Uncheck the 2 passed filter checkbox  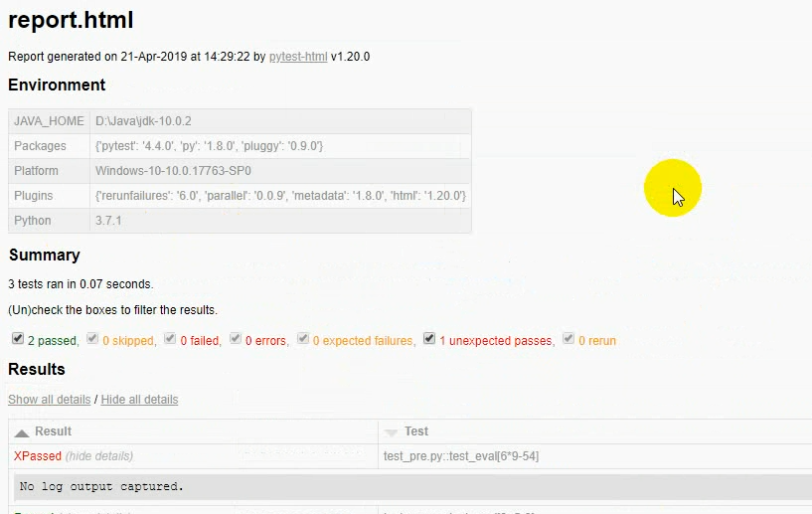[x=18, y=339]
